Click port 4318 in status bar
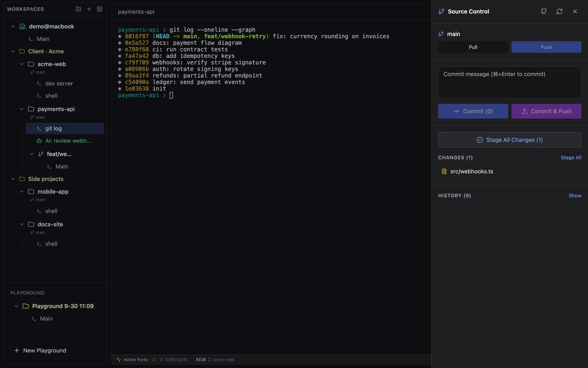The height and width of the screenshot is (368, 588). point(201,360)
